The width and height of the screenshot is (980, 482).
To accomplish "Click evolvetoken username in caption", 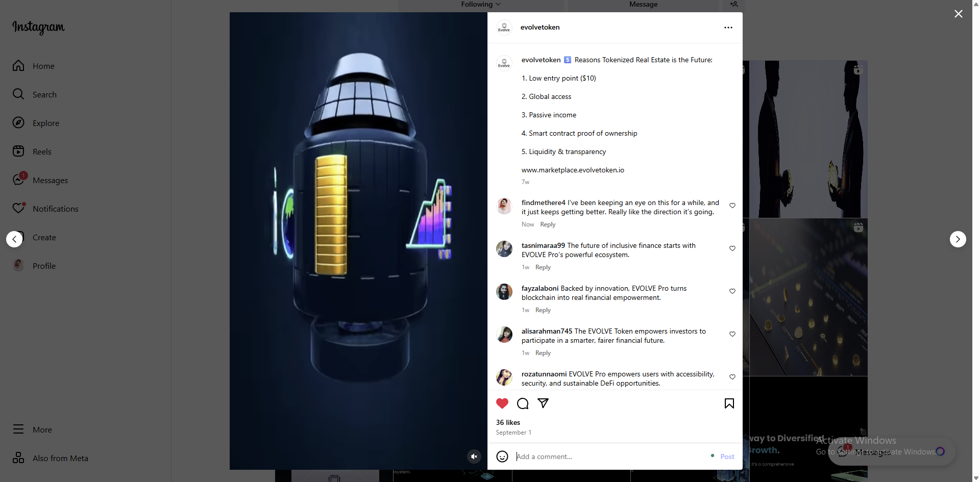I will [541, 60].
